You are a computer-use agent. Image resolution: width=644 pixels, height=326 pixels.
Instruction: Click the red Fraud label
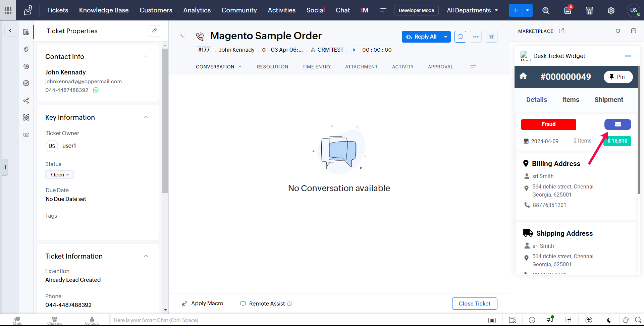(548, 124)
